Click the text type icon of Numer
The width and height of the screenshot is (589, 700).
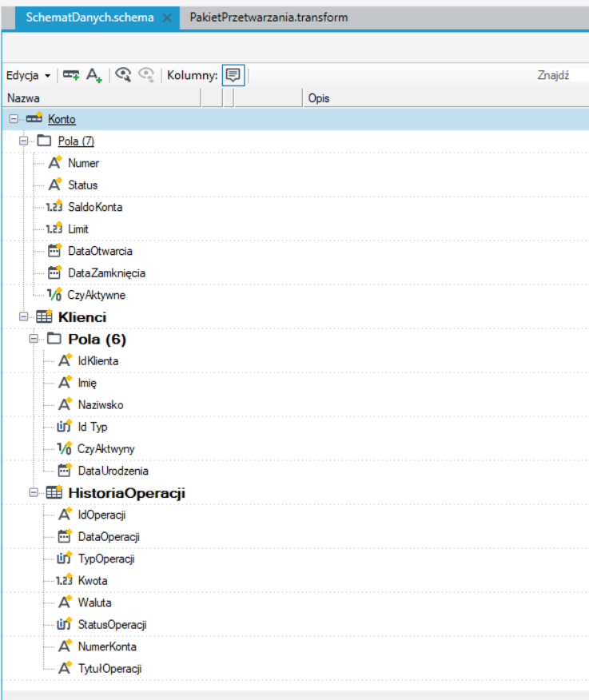pos(55,162)
